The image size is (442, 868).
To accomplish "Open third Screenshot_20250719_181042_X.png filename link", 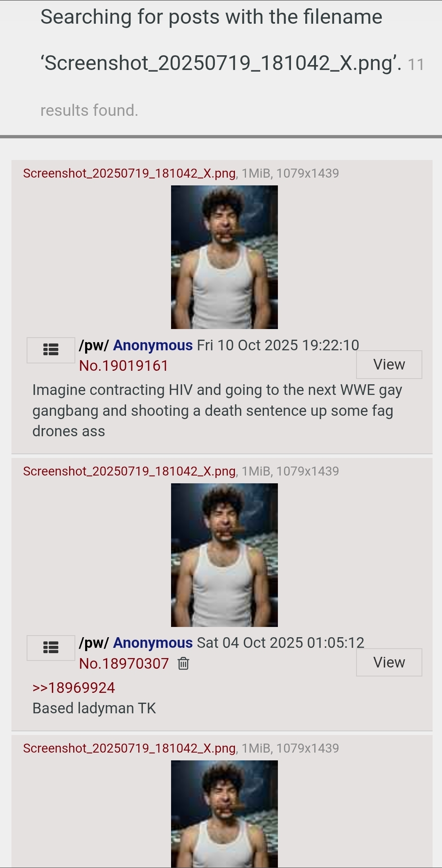I will coord(129,749).
